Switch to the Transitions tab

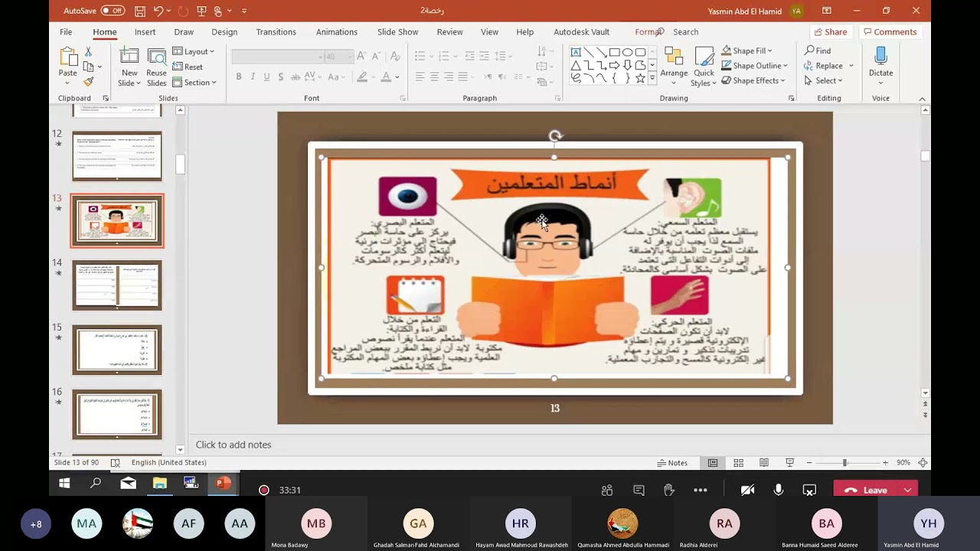tap(276, 32)
